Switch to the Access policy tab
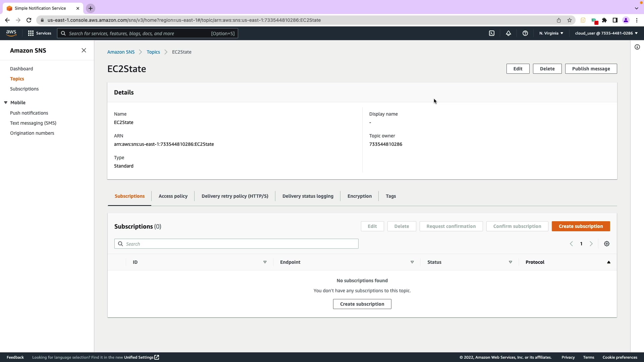This screenshot has width=644, height=362. [173, 196]
